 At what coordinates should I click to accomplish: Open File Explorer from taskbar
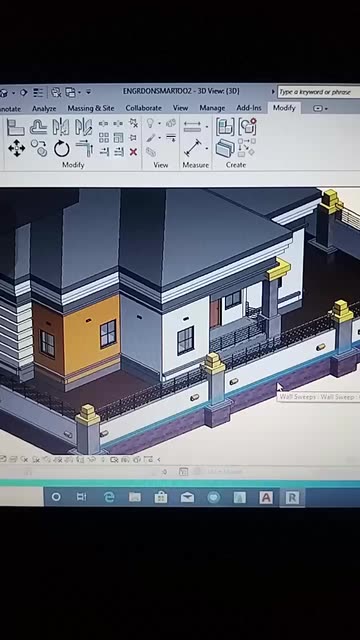point(135,497)
